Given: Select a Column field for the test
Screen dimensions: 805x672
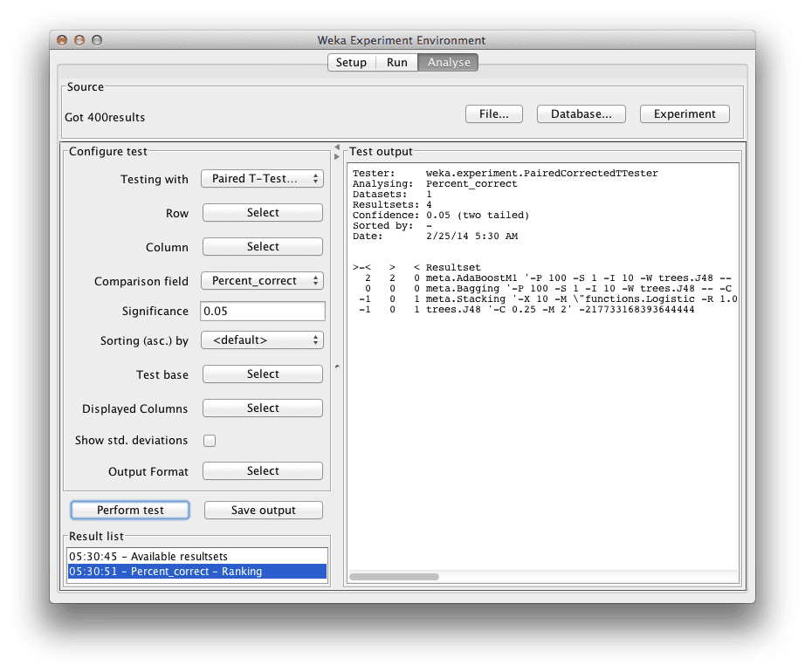Looking at the screenshot, I should pos(262,246).
